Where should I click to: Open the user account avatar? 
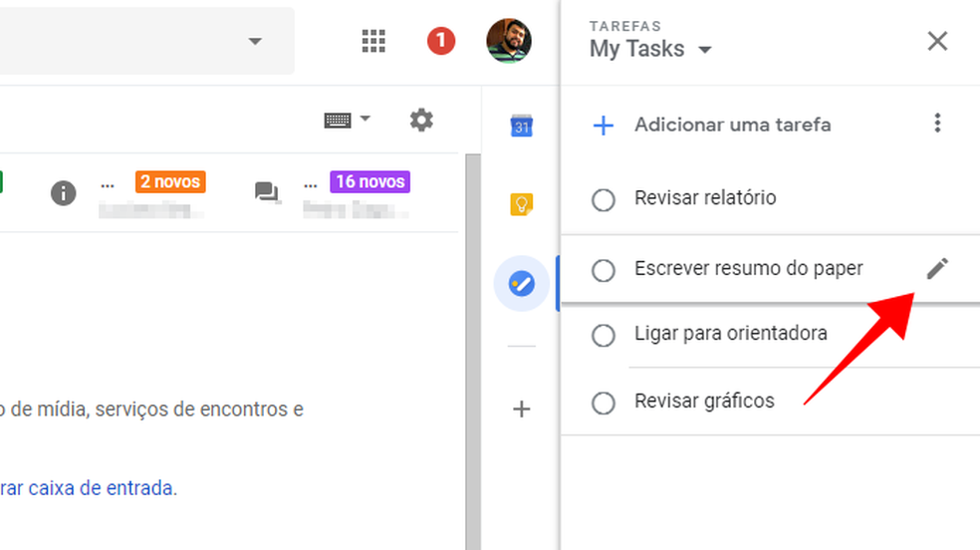509,41
